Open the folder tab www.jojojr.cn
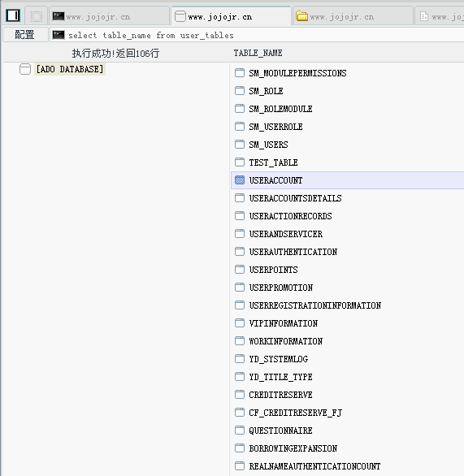Image resolution: width=464 pixels, height=476 pixels. pos(353,16)
